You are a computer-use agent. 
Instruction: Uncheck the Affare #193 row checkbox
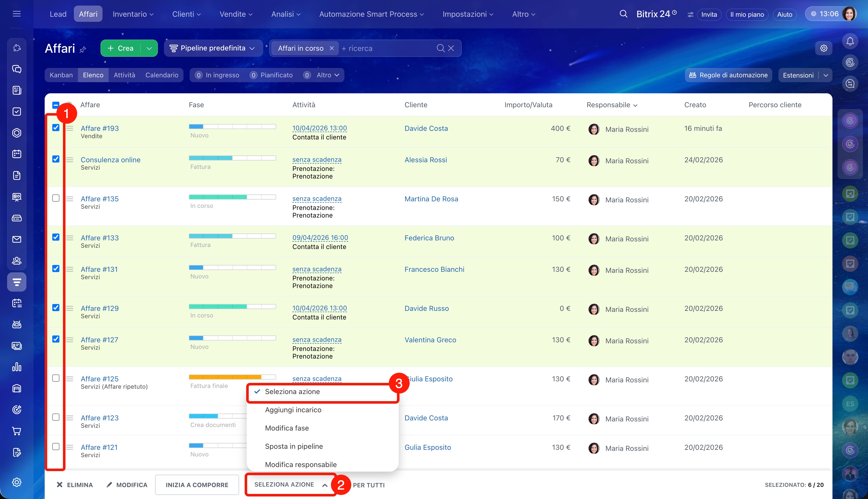[x=56, y=128]
